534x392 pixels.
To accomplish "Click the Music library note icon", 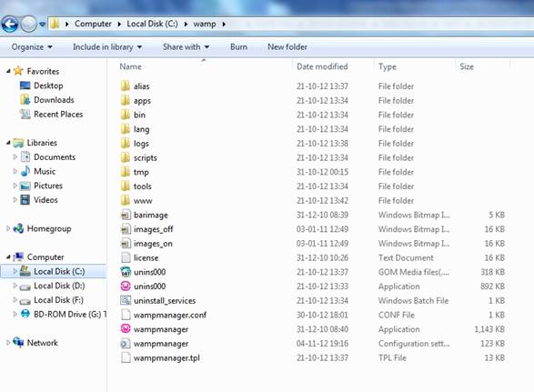I will (x=25, y=171).
